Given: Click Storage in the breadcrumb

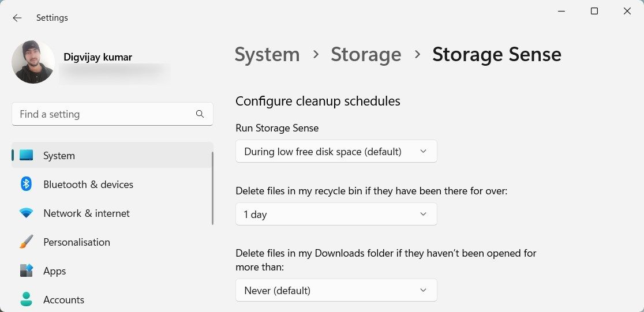Looking at the screenshot, I should (366, 54).
